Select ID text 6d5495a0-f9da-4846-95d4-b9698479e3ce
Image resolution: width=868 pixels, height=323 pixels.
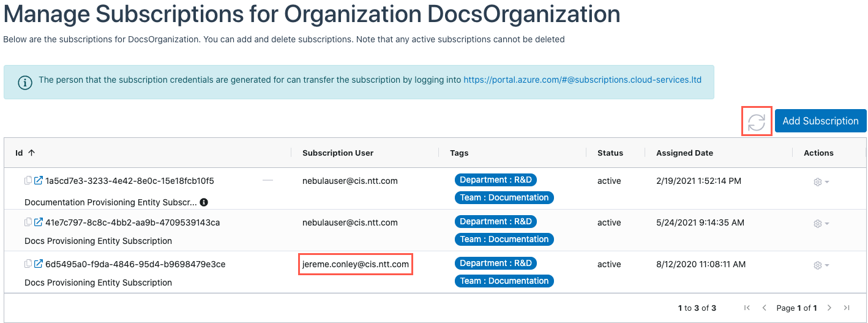point(135,264)
